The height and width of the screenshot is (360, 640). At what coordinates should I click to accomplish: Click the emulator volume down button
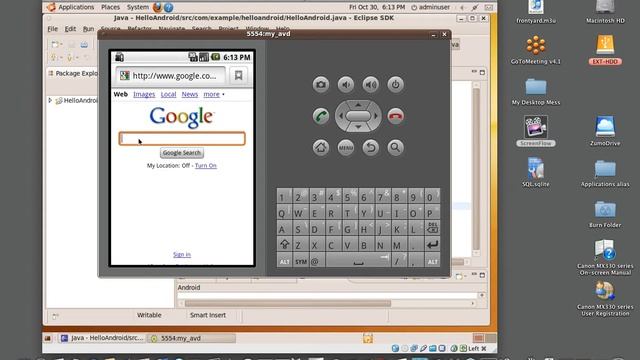tap(346, 84)
